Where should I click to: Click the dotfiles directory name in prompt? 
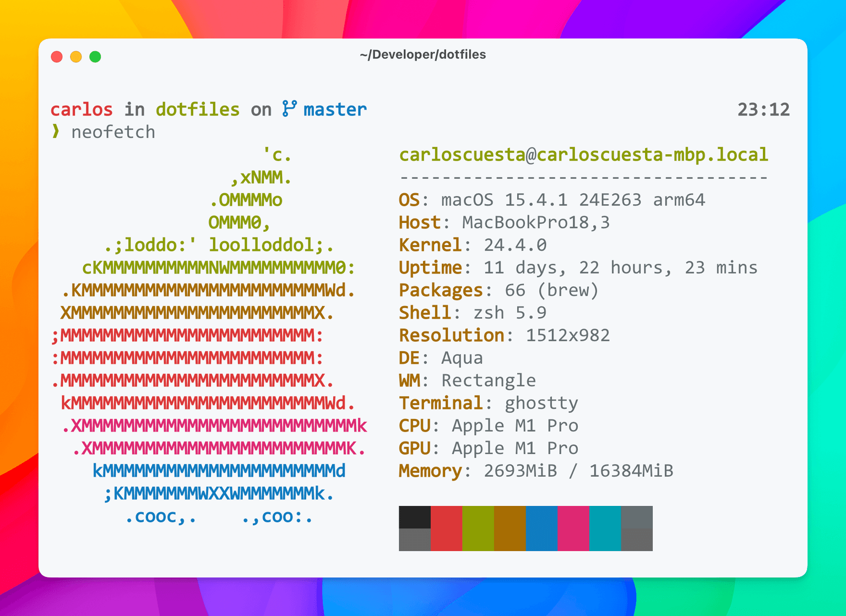[197, 109]
